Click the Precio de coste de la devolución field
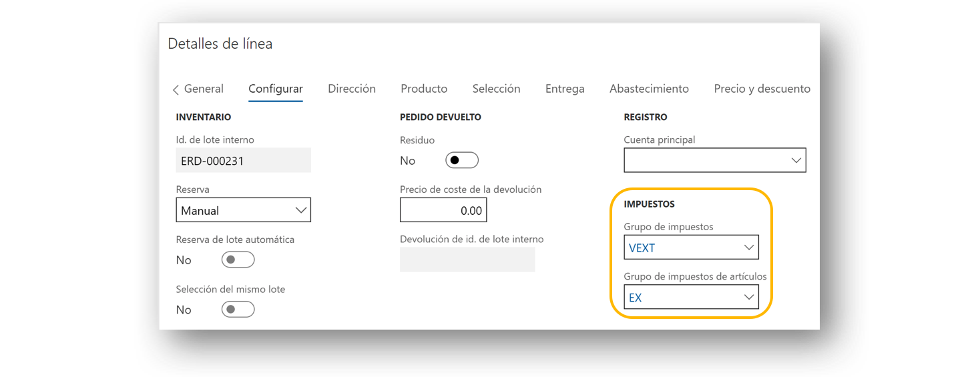Image resolution: width=980 pixels, height=377 pixels. 443,210
